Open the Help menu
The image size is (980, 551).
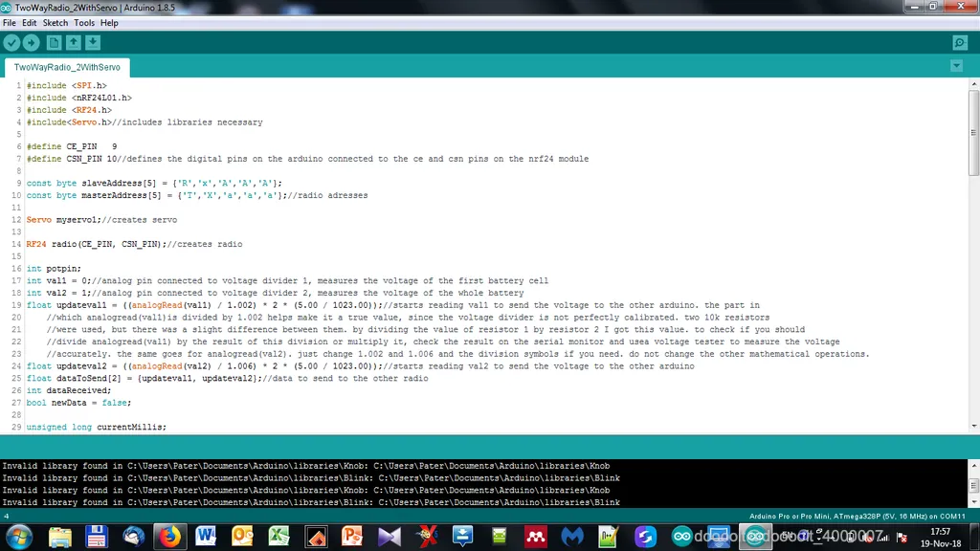(x=109, y=23)
